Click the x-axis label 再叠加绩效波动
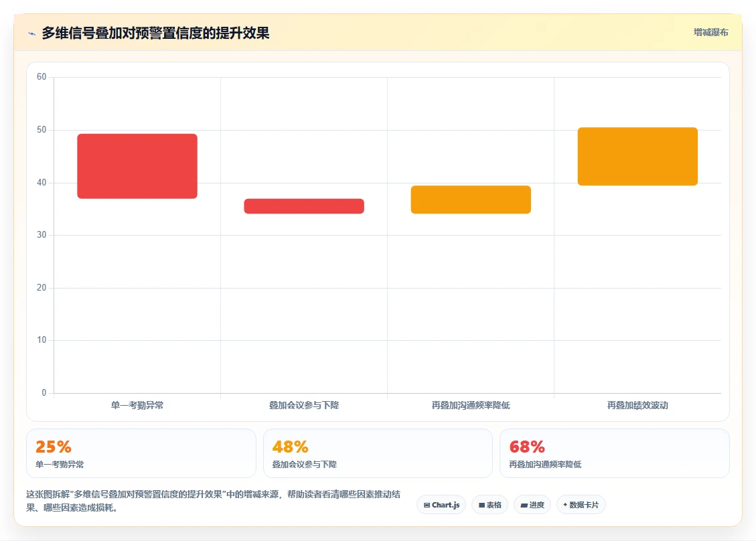 [638, 406]
